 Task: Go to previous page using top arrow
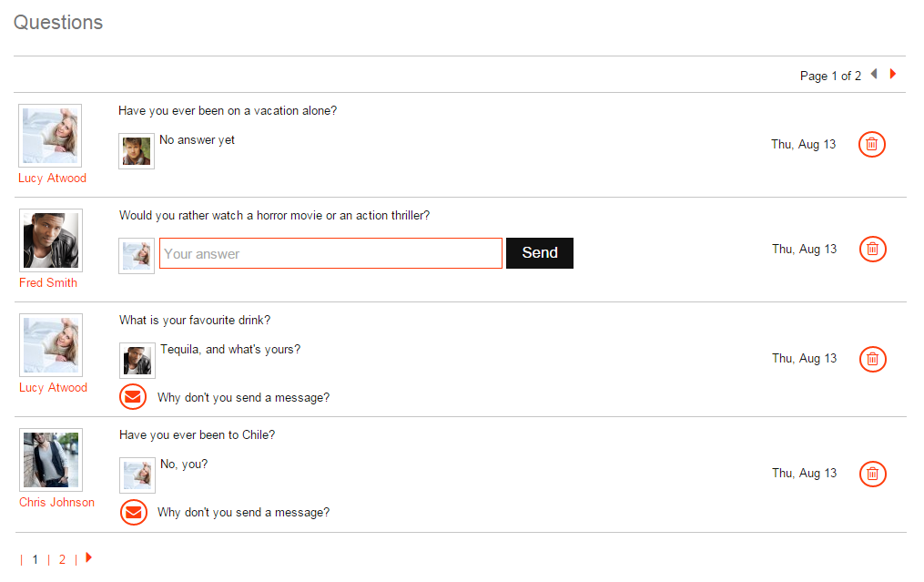pyautogui.click(x=875, y=74)
